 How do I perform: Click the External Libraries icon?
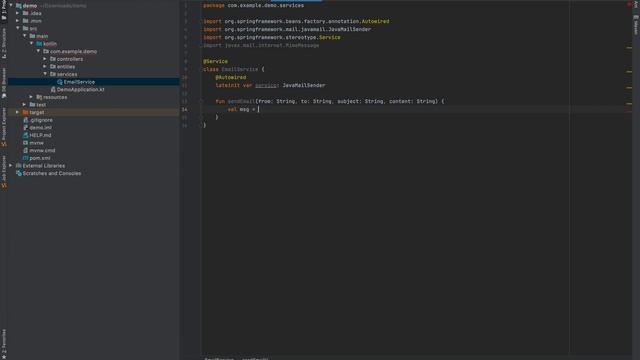tap(18, 166)
